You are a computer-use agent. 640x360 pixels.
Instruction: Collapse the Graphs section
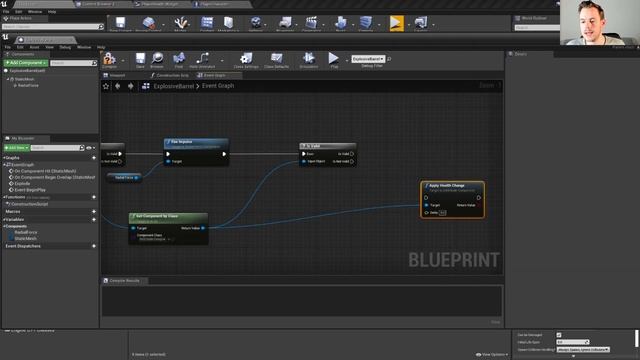pyautogui.click(x=4, y=158)
